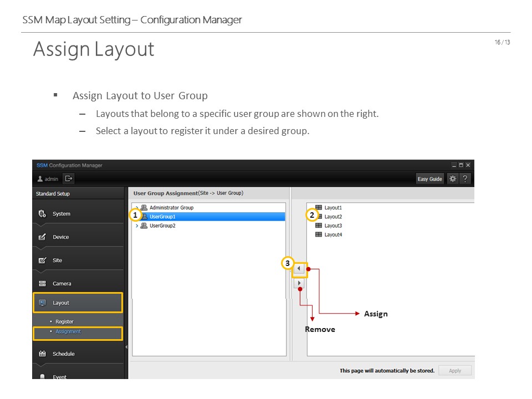Click the Site checkmark icon in sidebar
The height and width of the screenshot is (399, 532).
point(42,260)
